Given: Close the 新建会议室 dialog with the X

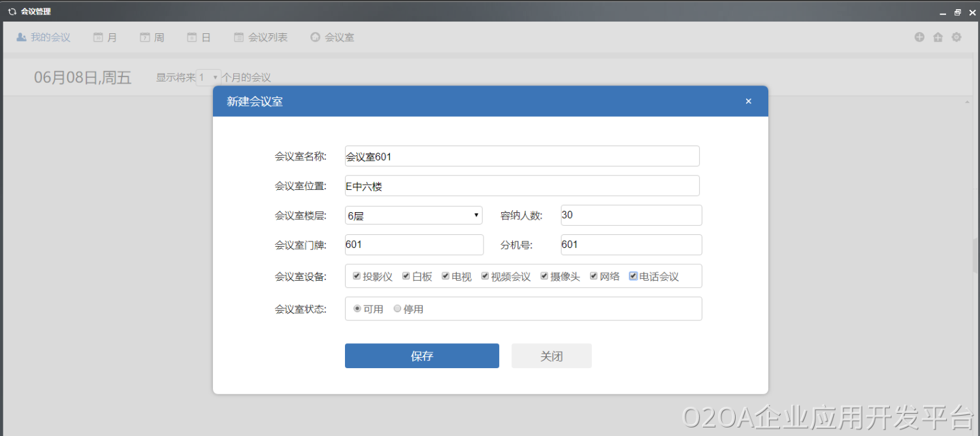Looking at the screenshot, I should [x=749, y=101].
